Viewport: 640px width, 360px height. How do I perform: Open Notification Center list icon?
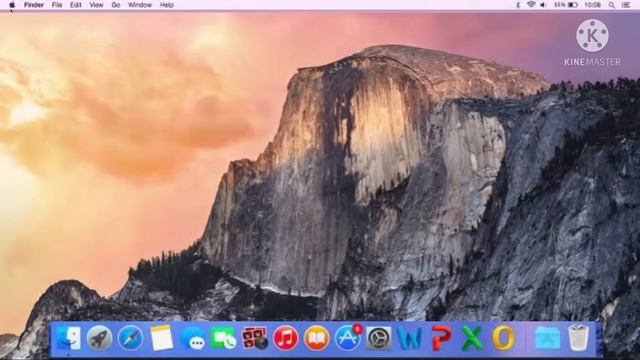(x=626, y=5)
